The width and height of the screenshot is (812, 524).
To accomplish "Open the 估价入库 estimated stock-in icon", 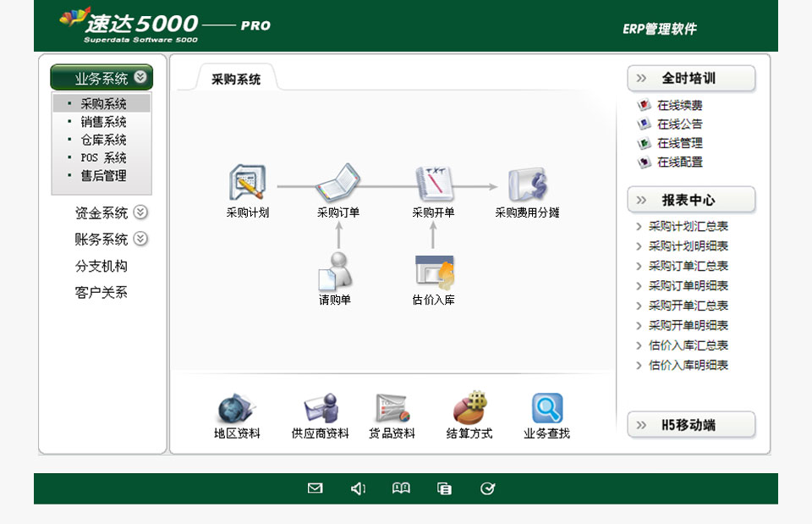I will [435, 272].
